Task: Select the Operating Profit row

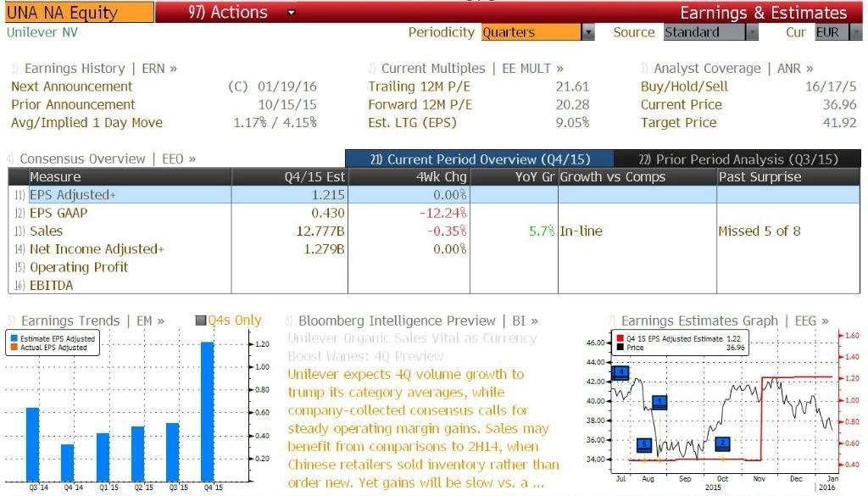Action: click(x=434, y=267)
